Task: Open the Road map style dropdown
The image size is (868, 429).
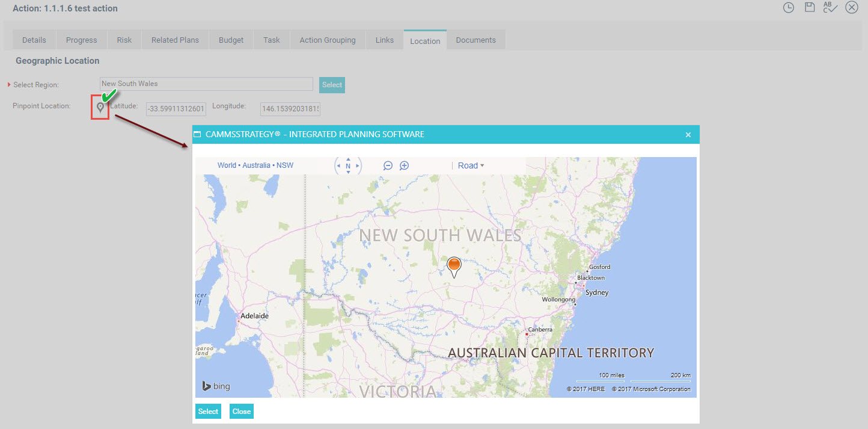Action: pos(471,165)
